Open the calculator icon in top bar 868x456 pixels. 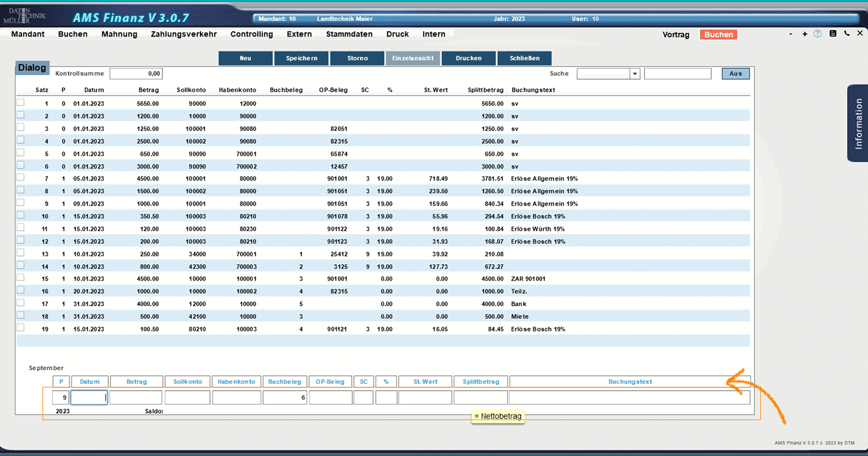833,34
